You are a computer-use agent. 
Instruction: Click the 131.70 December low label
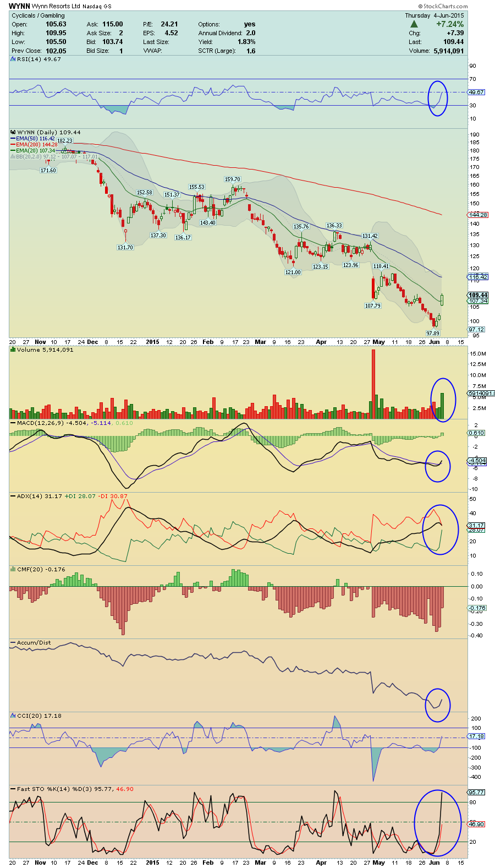pos(125,248)
